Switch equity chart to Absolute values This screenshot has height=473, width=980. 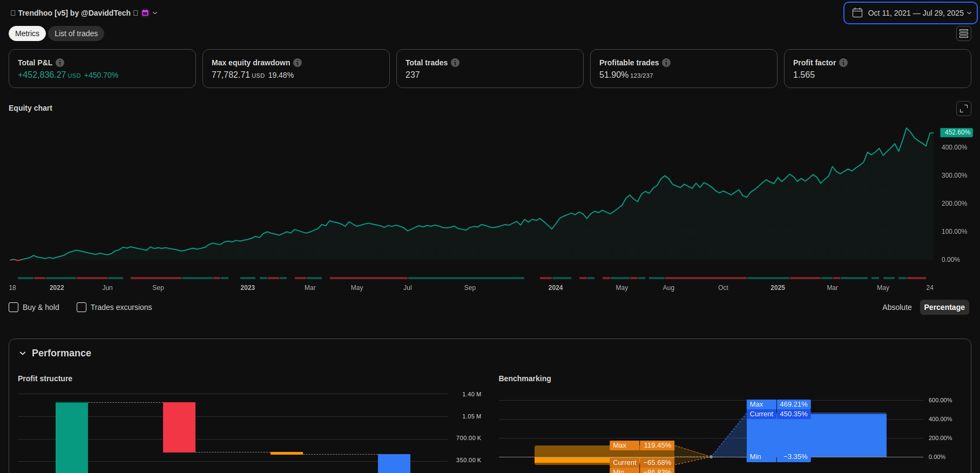896,307
